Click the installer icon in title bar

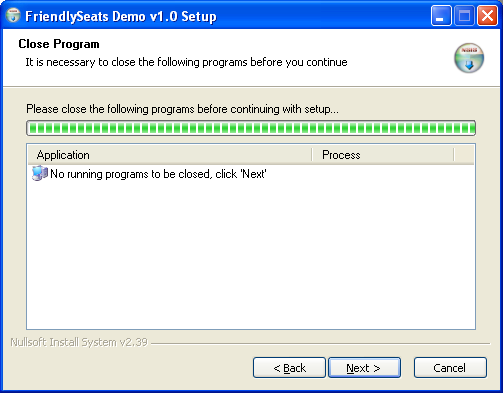[x=13, y=16]
